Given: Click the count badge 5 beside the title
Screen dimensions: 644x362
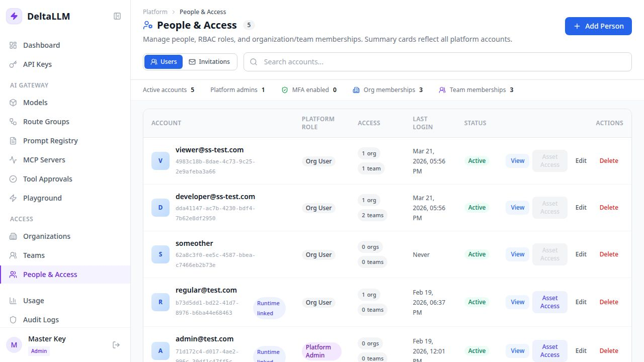Looking at the screenshot, I should click(x=249, y=25).
